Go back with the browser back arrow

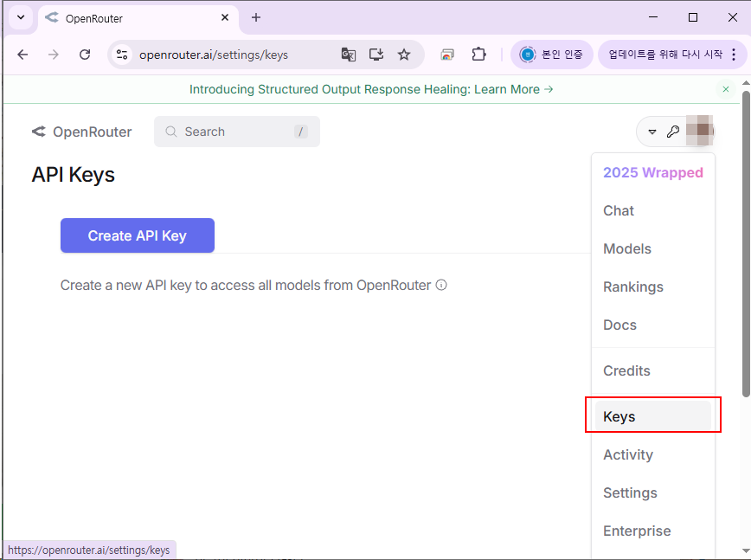[22, 55]
